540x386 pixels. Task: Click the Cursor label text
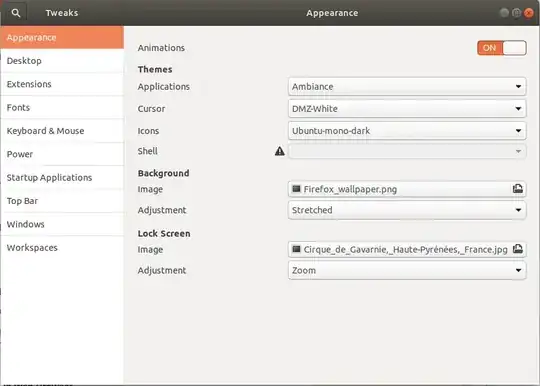(152, 109)
